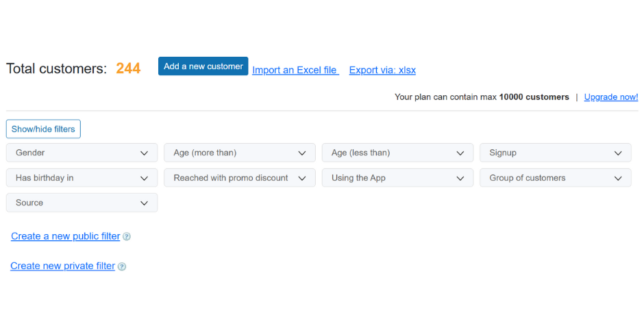Open the Age (less than) dropdown
The height and width of the screenshot is (319, 644).
tap(397, 153)
